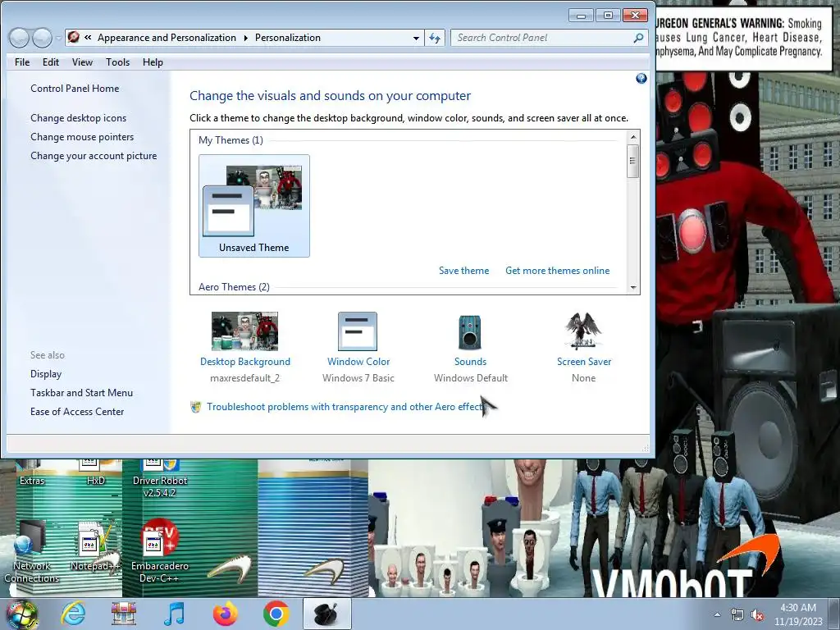This screenshot has width=840, height=630.
Task: Click the themes list scroll up arrow
Action: (633, 137)
